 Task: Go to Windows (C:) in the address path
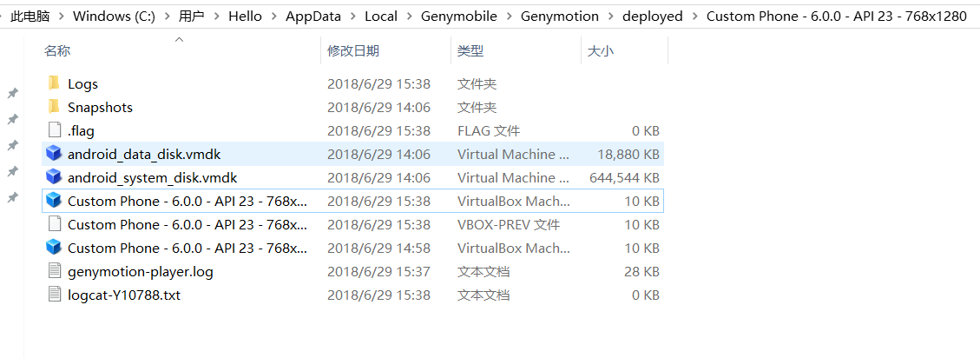tap(115, 17)
